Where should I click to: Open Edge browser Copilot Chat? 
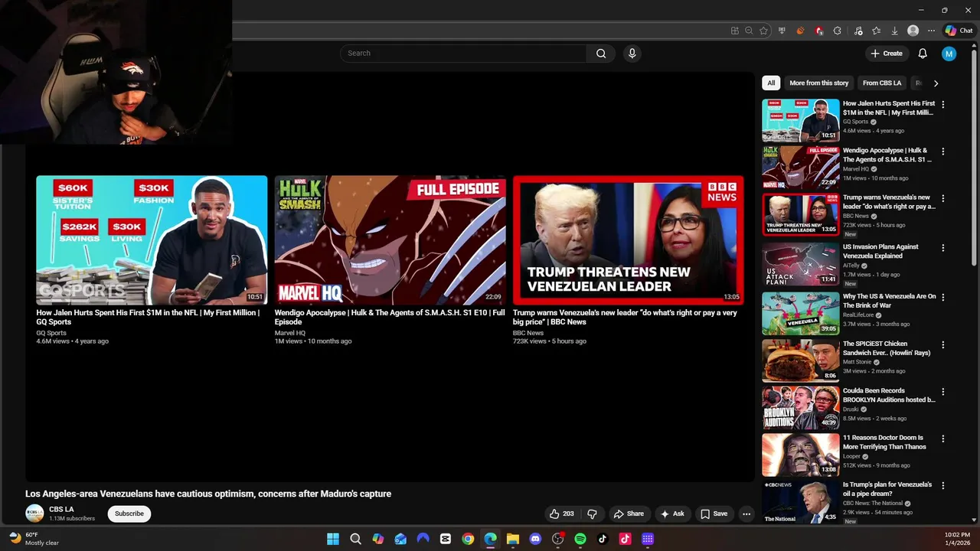click(959, 31)
